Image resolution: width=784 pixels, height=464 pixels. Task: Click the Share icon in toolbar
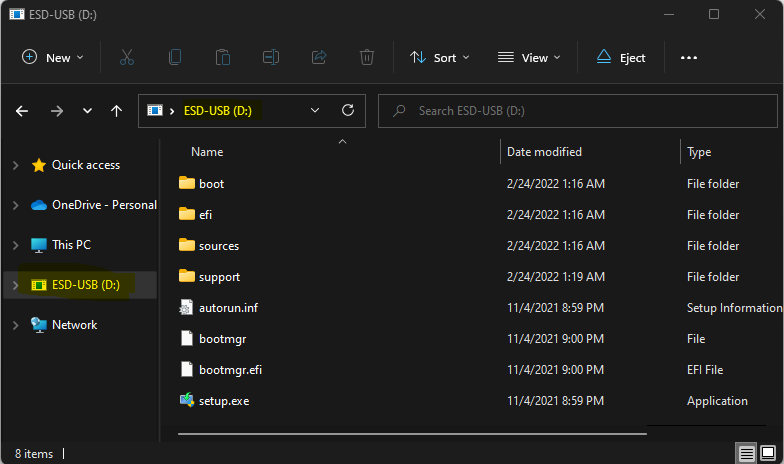pos(319,58)
